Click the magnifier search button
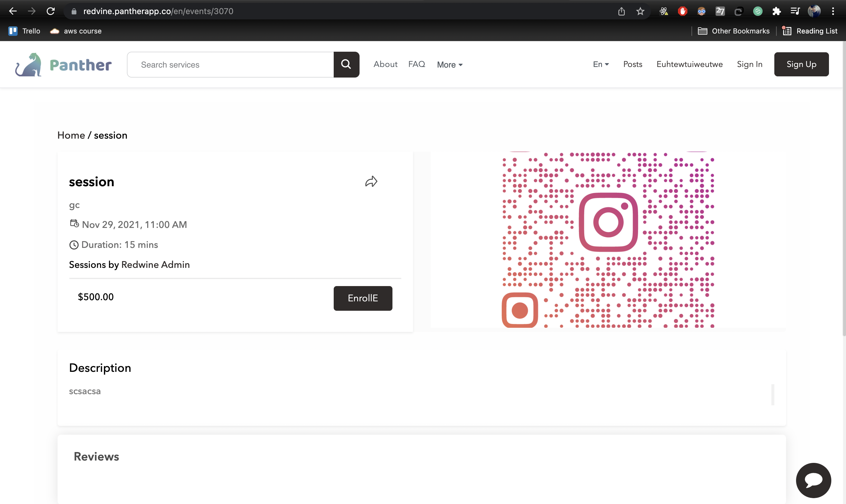The image size is (846, 504). tap(346, 65)
